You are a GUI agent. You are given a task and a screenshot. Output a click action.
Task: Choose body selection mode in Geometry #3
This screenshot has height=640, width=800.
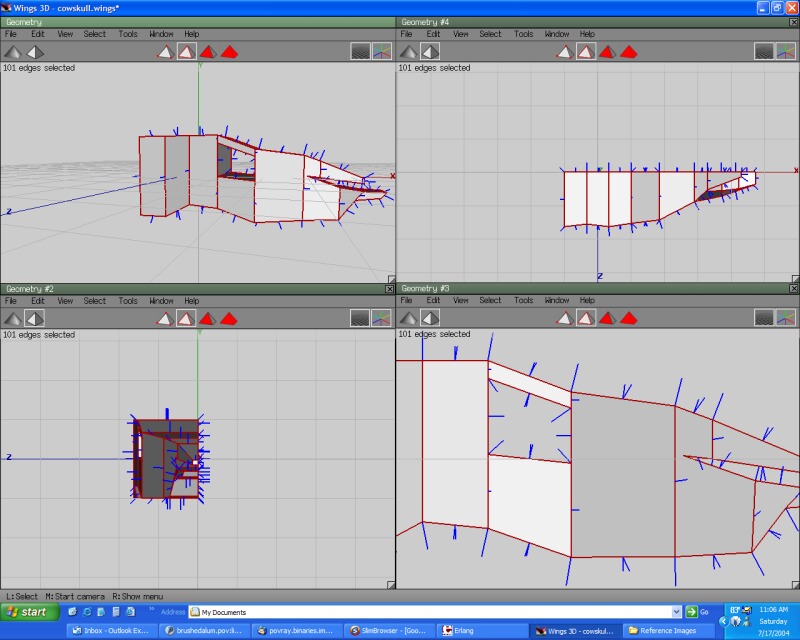[629, 318]
